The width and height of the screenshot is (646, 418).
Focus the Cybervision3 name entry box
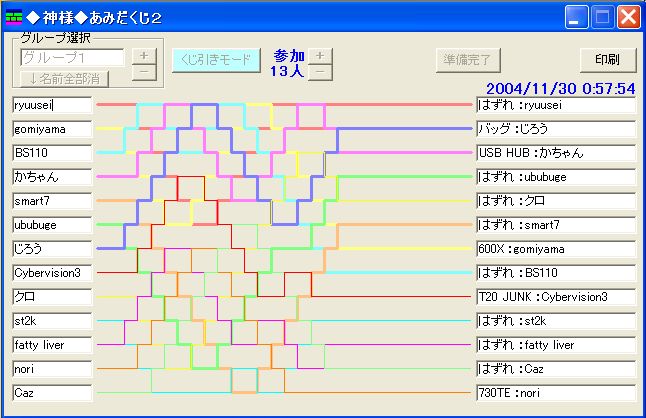pos(52,273)
